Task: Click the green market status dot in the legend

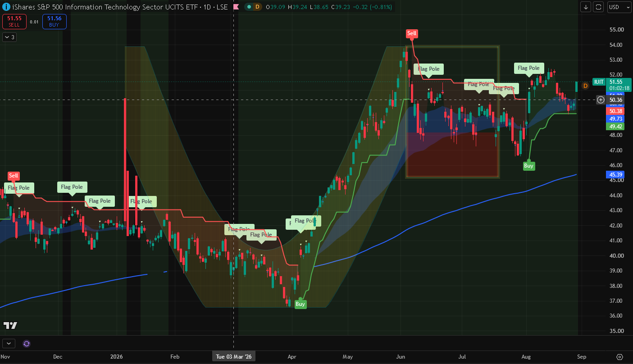Action: click(x=249, y=7)
